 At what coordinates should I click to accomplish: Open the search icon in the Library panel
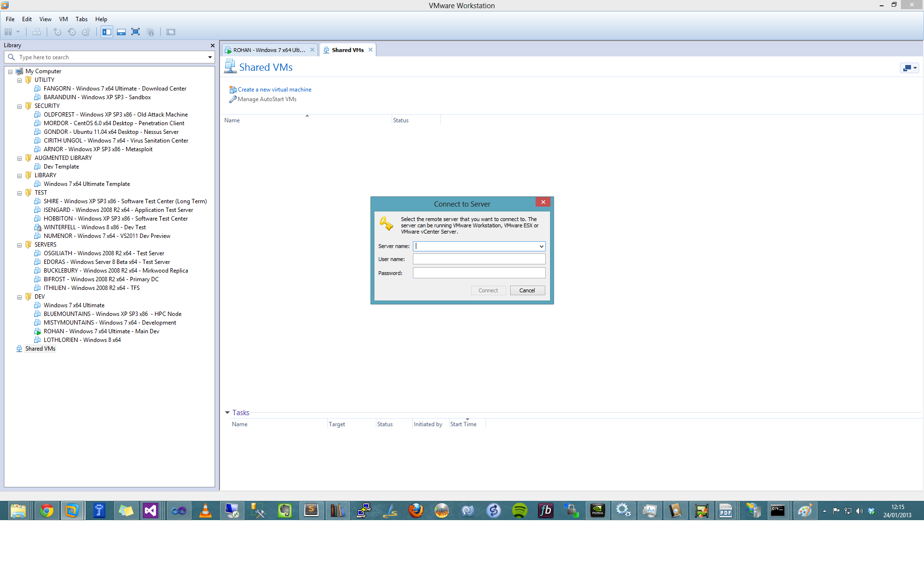pos(12,57)
